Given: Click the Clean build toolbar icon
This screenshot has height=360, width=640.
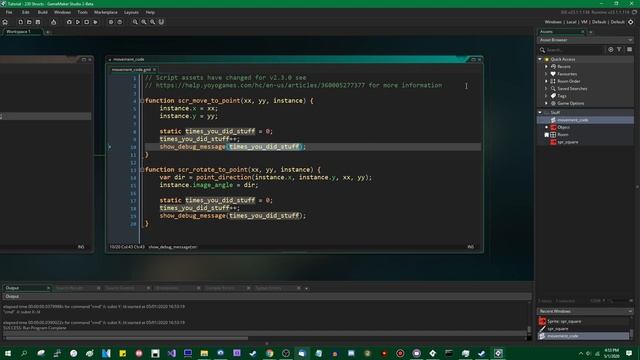Looking at the screenshot, I should [95, 22].
